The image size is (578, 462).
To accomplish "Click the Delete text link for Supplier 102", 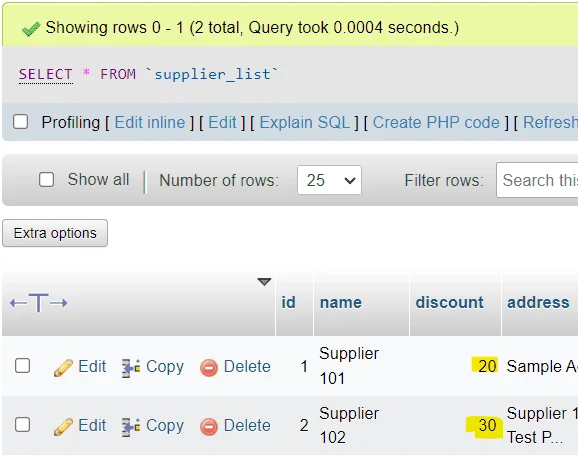I will point(247,425).
